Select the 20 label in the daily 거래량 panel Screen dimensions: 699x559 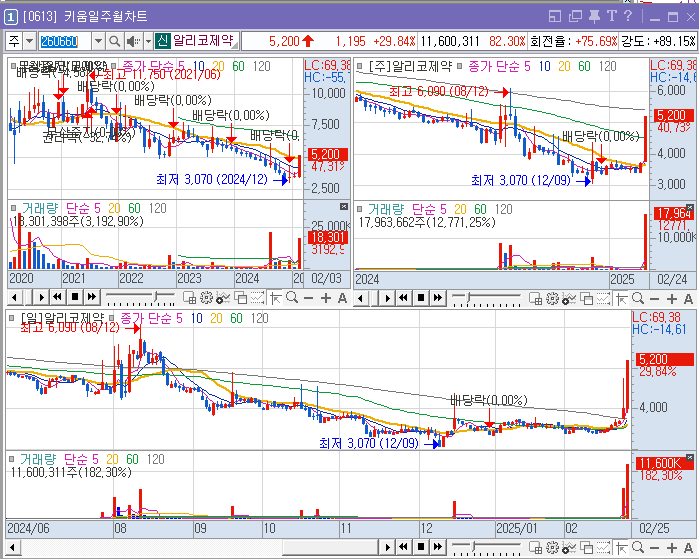point(112,459)
